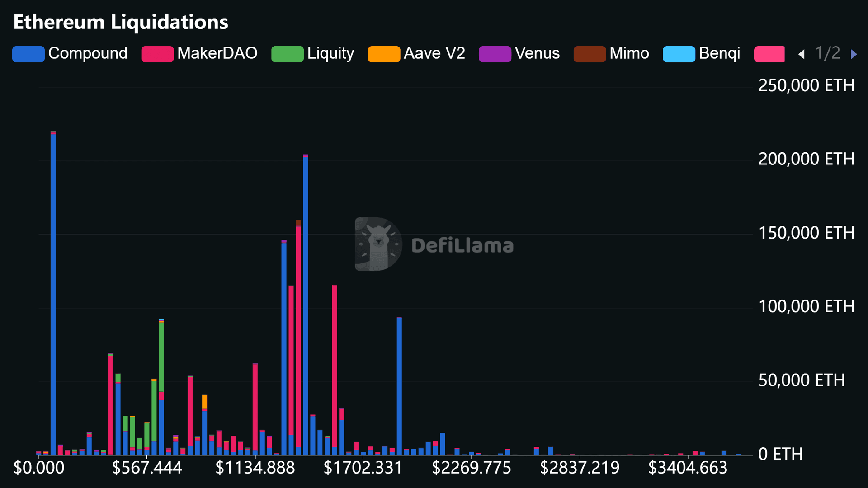The height and width of the screenshot is (488, 868).
Task: Click the tallest Compound bar near $0
Action: (53, 294)
